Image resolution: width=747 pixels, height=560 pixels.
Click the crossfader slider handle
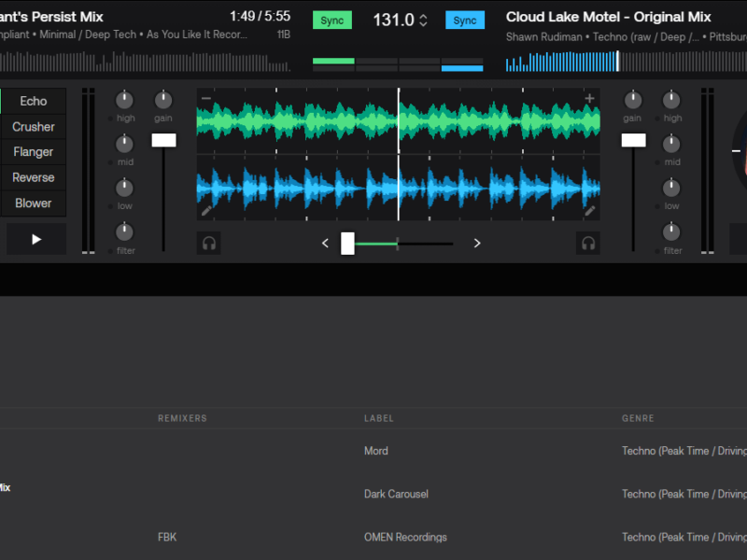click(x=347, y=244)
